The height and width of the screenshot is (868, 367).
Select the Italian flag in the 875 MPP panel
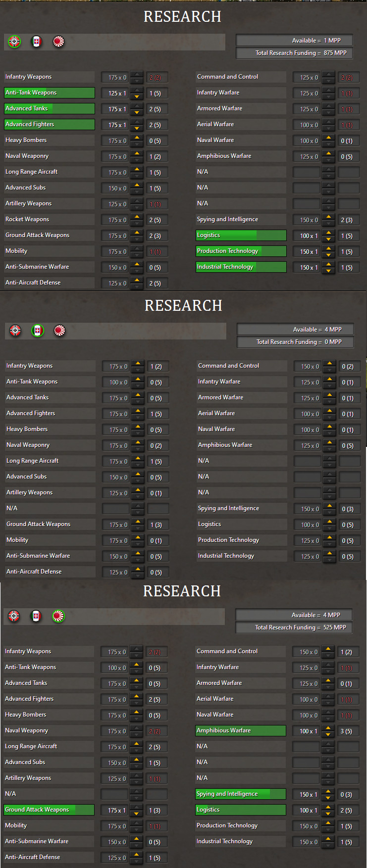[x=37, y=42]
